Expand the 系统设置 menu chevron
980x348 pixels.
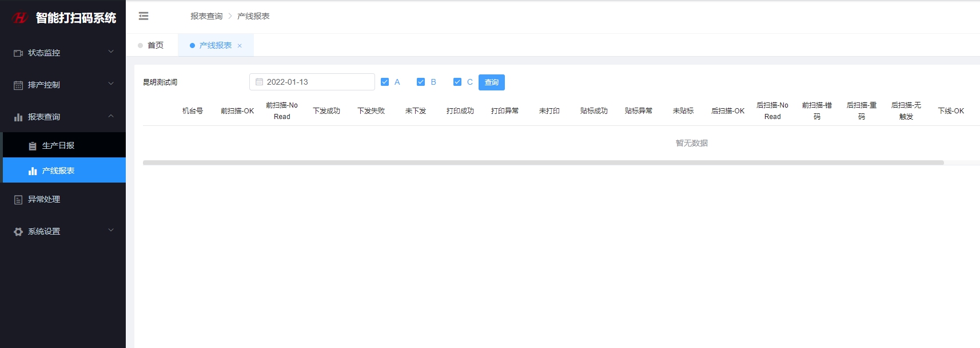tap(111, 230)
